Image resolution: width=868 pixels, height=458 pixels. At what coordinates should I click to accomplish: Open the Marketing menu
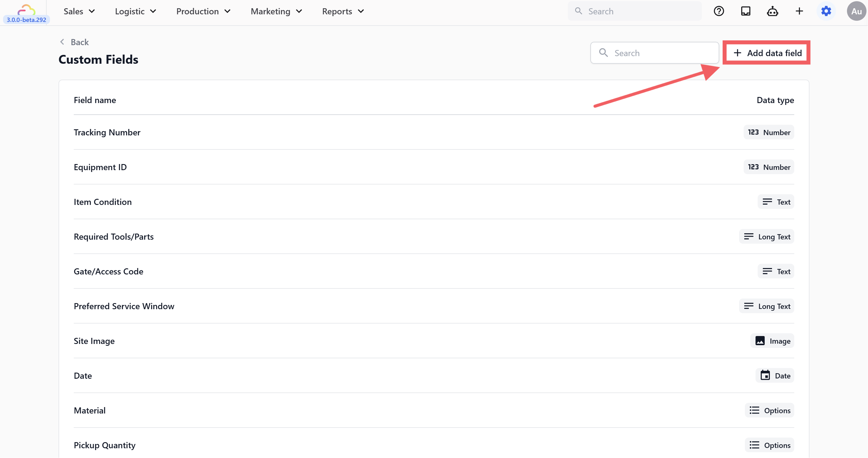click(276, 12)
